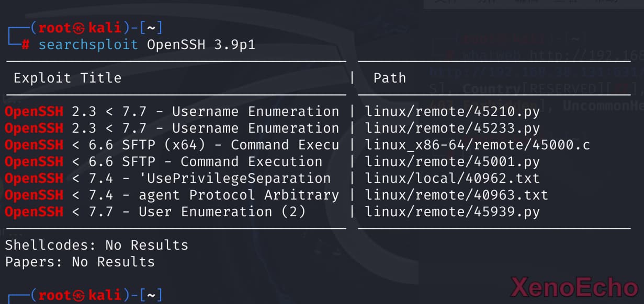This screenshot has height=304, width=644.
Task: Click the 'Shellcodes: No Results' line
Action: point(96,245)
